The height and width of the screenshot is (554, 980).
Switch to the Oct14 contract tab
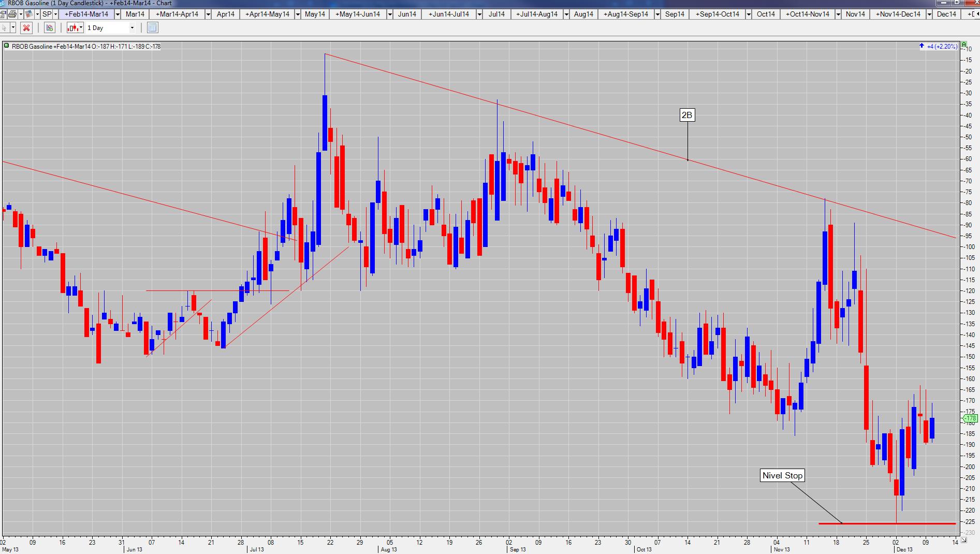[x=766, y=14]
